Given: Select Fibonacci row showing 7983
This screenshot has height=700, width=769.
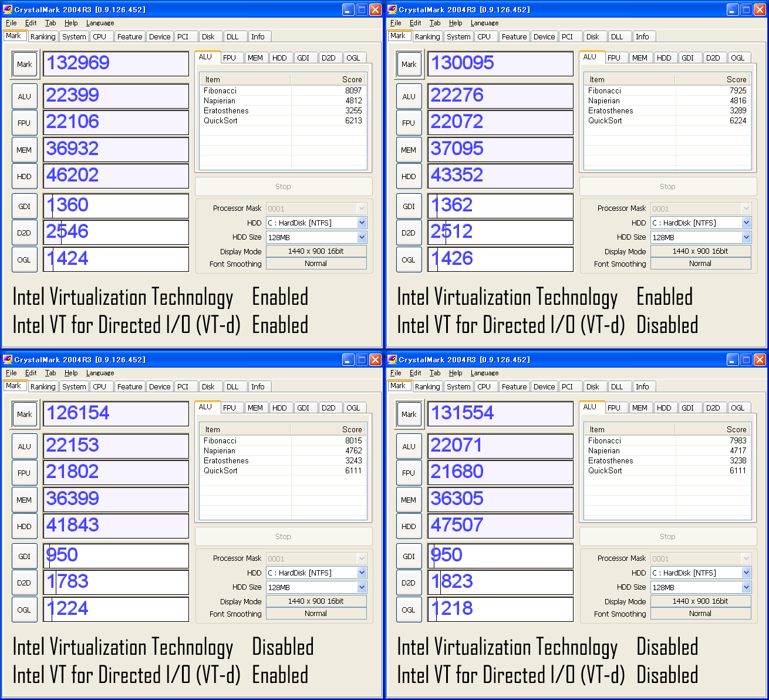Looking at the screenshot, I should (667, 440).
